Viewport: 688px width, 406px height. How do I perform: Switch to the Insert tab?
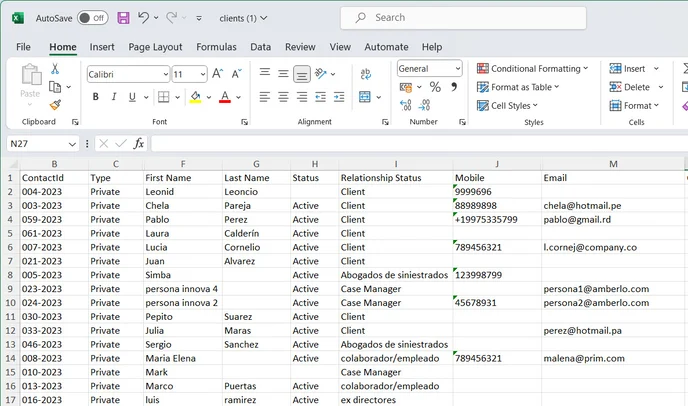[x=102, y=47]
